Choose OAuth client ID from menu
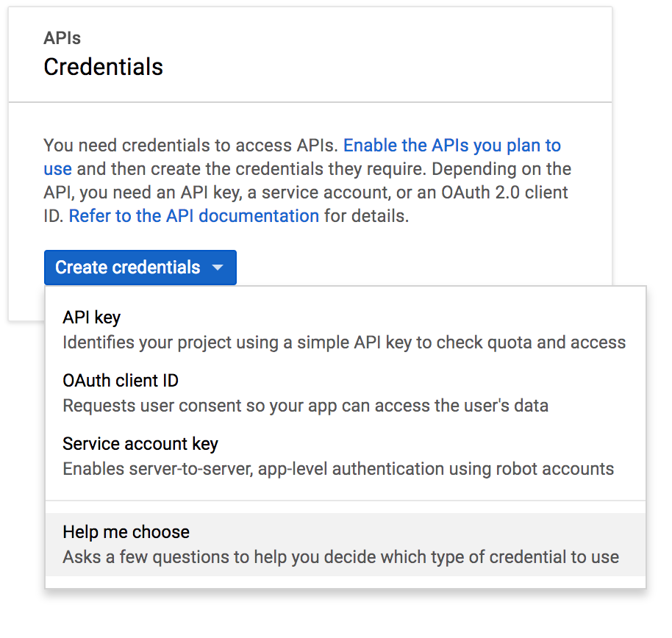672x638 pixels. point(121,381)
